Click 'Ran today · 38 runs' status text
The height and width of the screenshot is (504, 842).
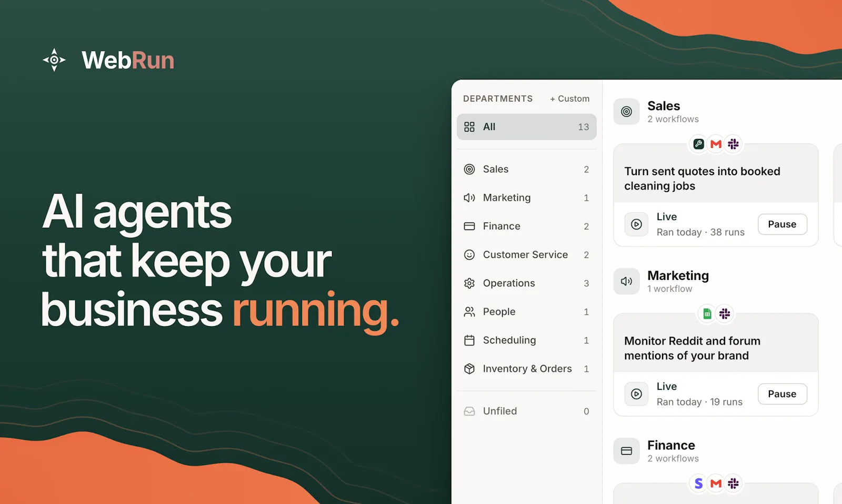(700, 233)
